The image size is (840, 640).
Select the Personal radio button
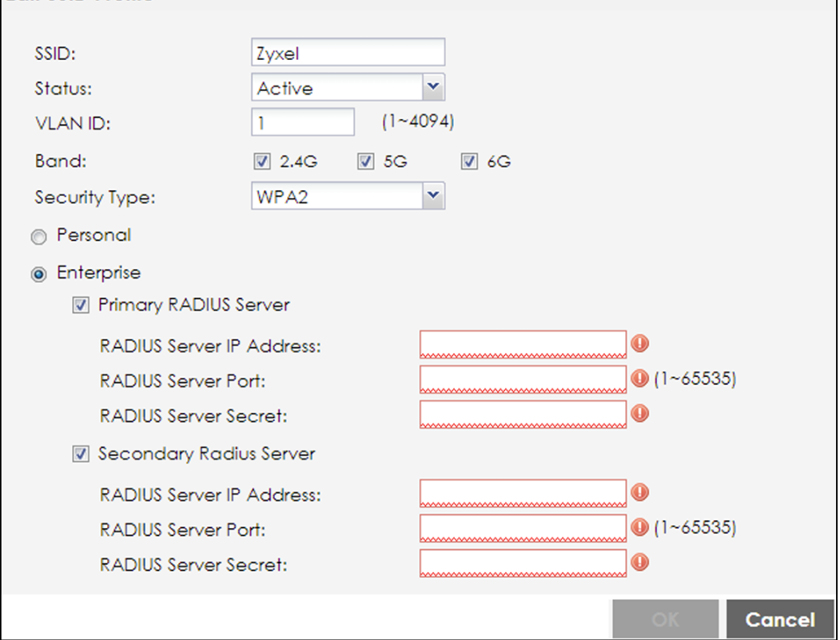tap(38, 237)
